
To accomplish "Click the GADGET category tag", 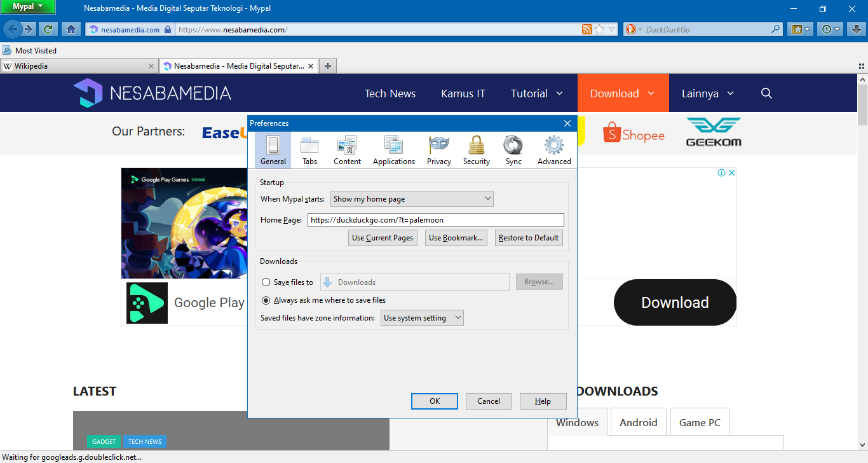I will pos(104,441).
